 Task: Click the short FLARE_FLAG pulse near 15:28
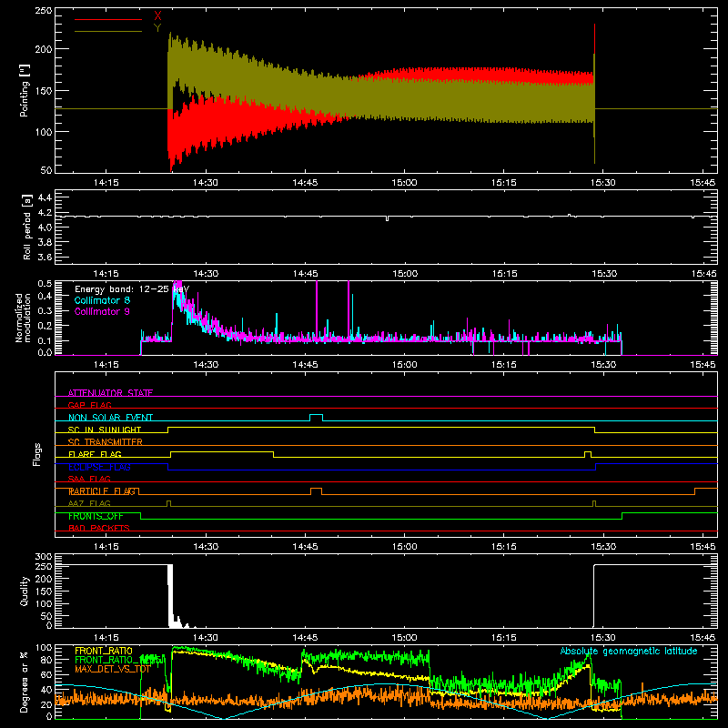588,454
